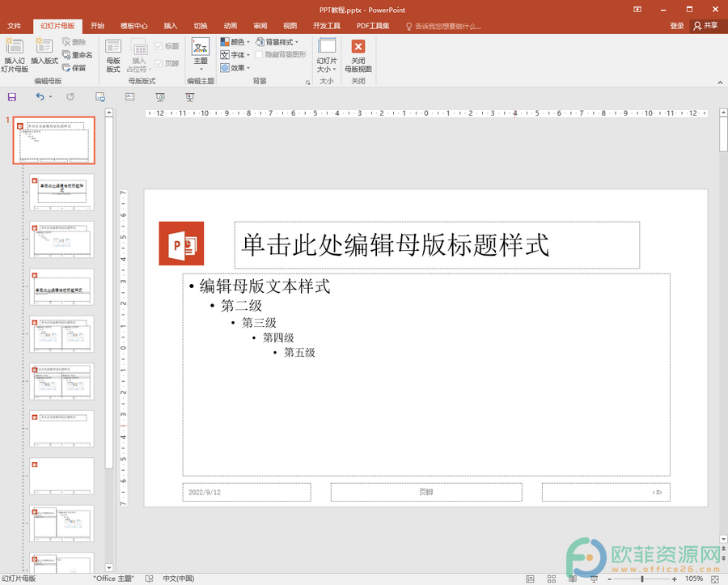Image resolution: width=728 pixels, height=585 pixels.
Task: Click the "Office 主题" status bar text
Action: coord(114,579)
